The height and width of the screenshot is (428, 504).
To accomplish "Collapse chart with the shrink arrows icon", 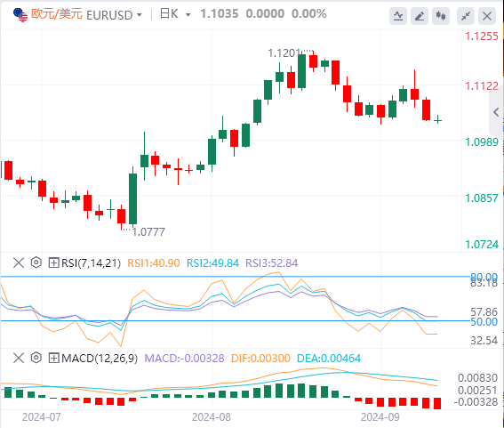I will pyautogui.click(x=466, y=16).
